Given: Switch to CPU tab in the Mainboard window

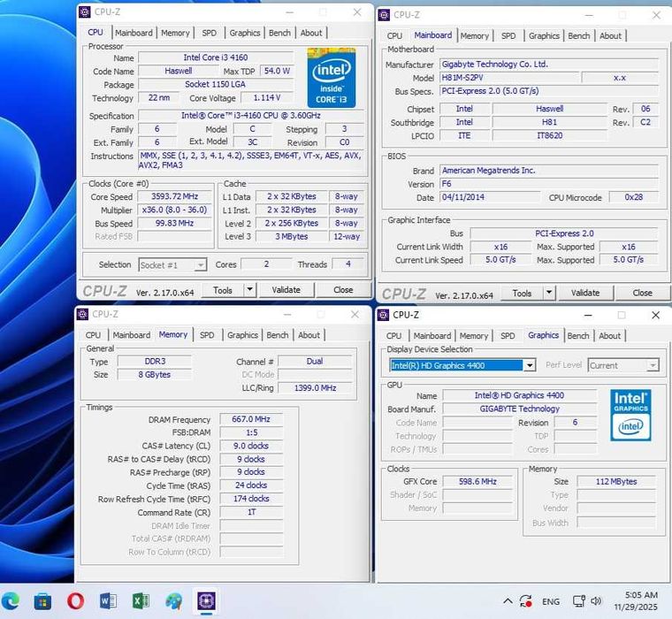Looking at the screenshot, I should (x=394, y=35).
